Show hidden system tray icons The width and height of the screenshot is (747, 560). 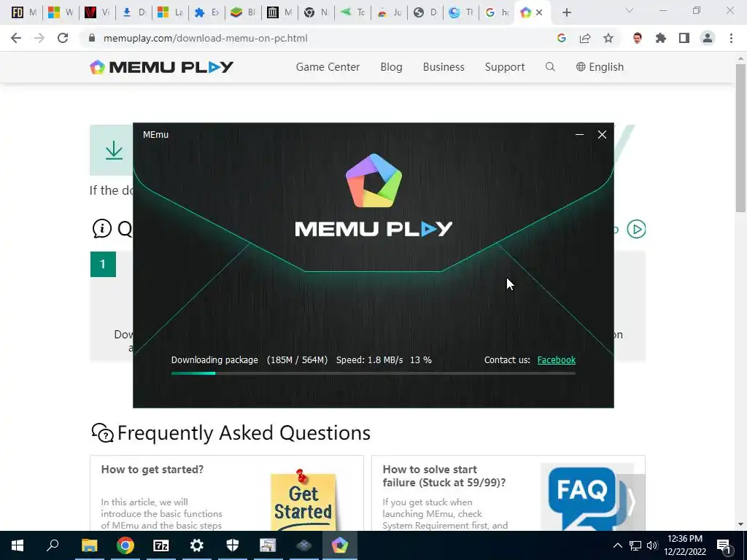(617, 545)
